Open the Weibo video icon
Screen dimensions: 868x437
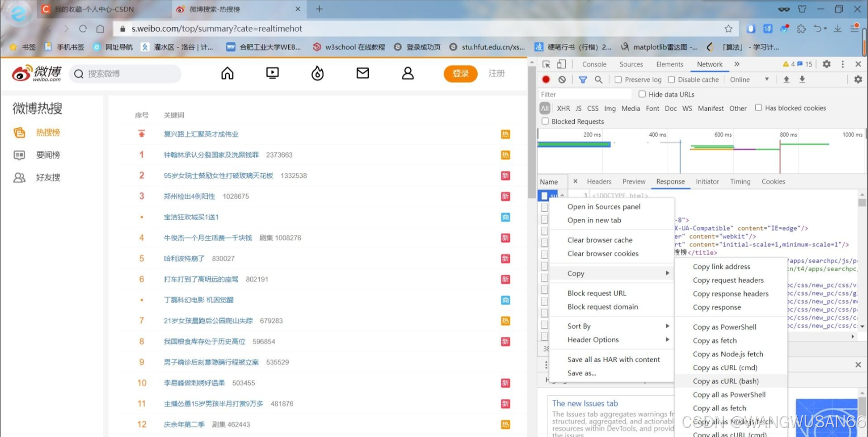pos(272,74)
